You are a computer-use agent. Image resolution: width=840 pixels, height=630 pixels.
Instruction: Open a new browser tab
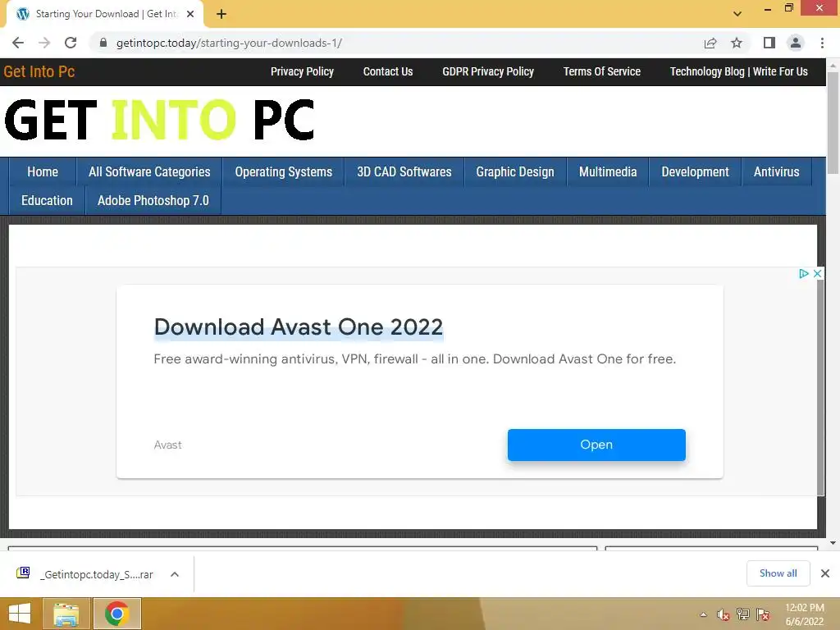(x=221, y=14)
